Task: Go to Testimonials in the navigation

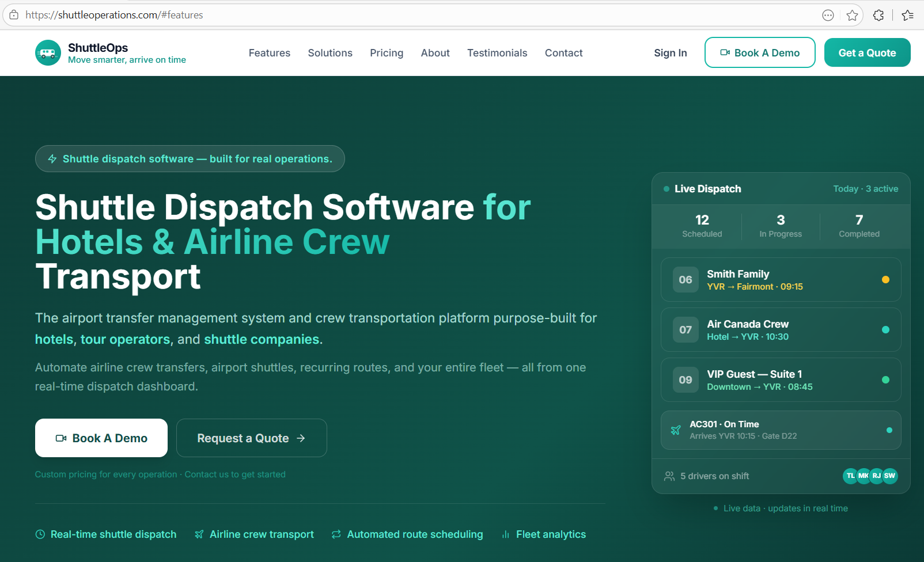Action: tap(497, 53)
